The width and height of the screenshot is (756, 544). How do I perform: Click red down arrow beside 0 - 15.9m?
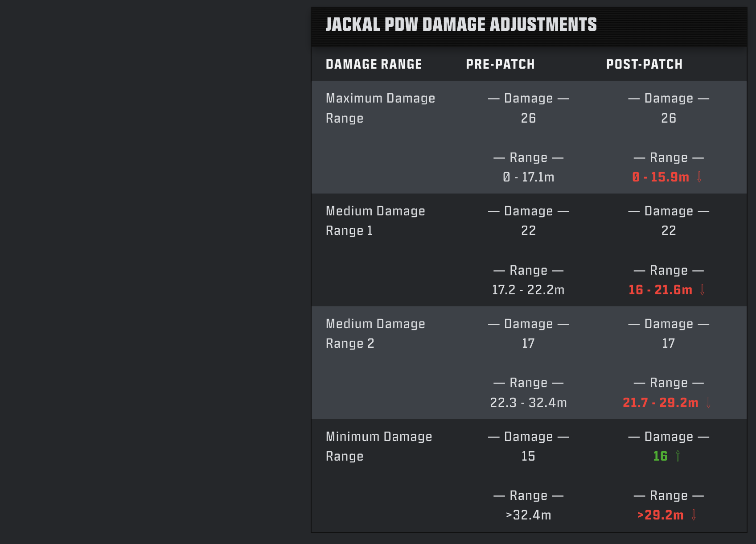click(699, 177)
